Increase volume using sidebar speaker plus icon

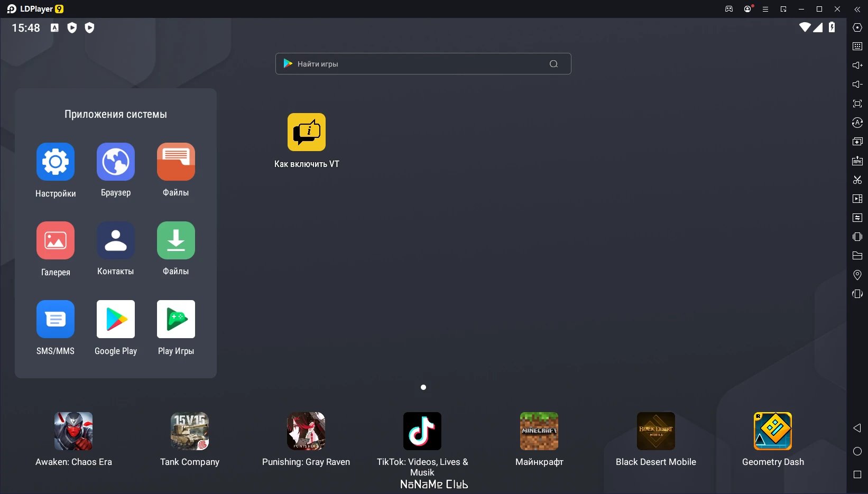click(857, 66)
